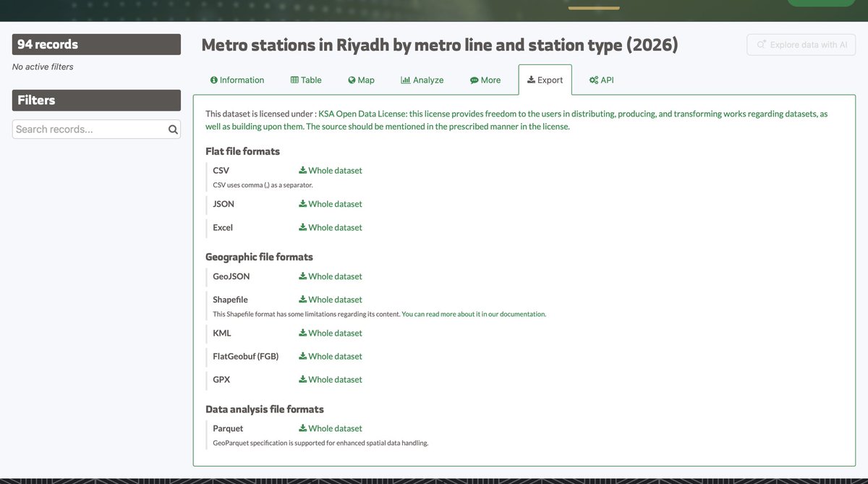The image size is (868, 484).
Task: Click the speech bubble icon on More tab
Action: tap(474, 80)
